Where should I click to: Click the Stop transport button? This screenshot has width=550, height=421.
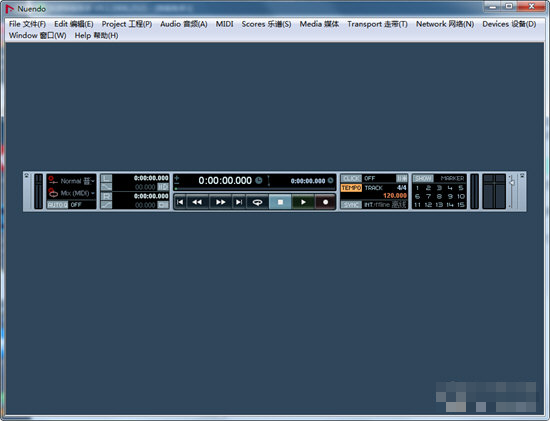tap(280, 202)
